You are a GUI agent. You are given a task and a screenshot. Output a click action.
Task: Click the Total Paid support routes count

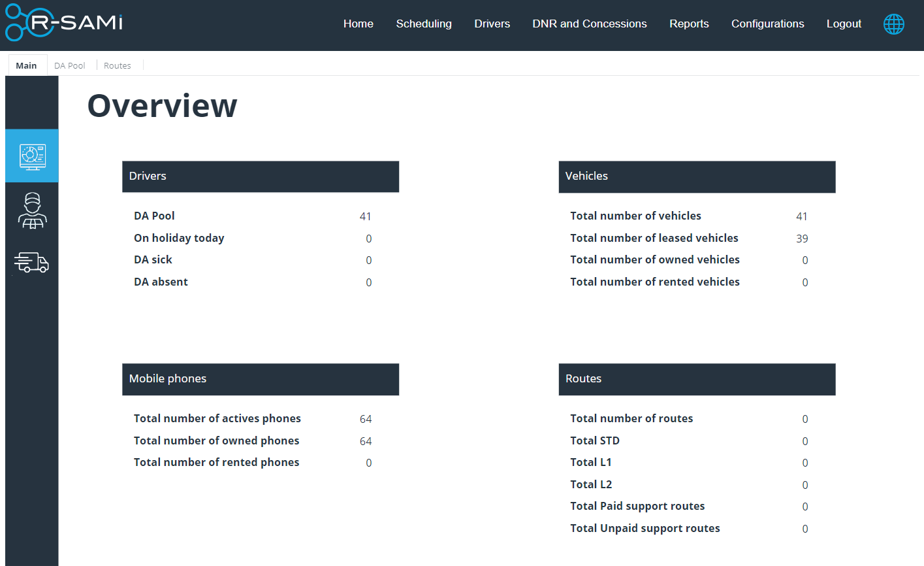(805, 507)
